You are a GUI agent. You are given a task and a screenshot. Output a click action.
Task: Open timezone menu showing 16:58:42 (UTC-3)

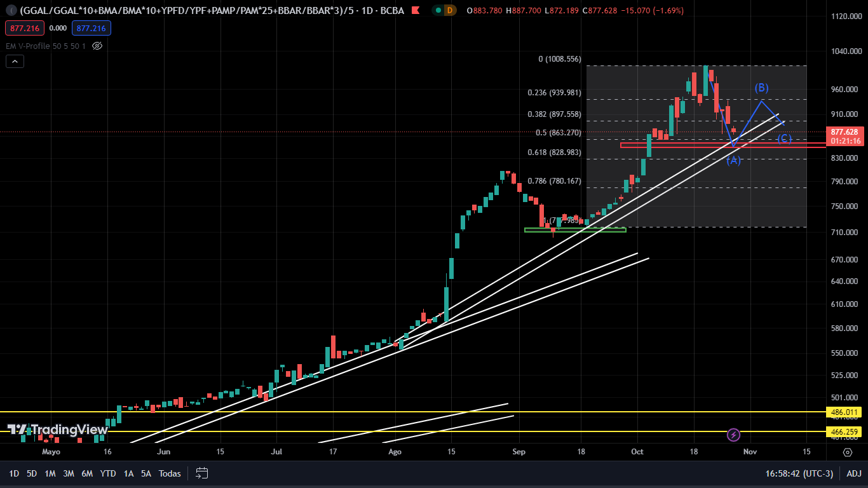pyautogui.click(x=799, y=473)
